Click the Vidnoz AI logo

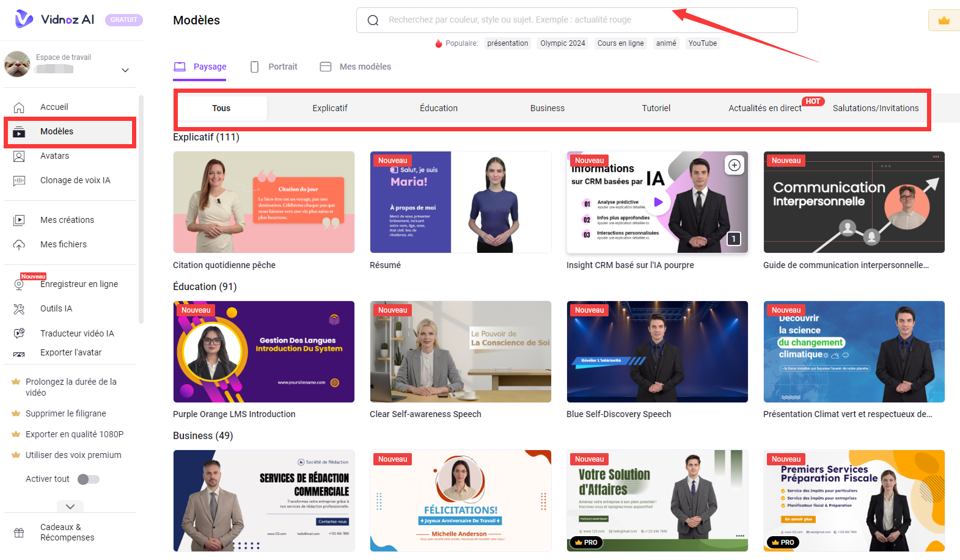(54, 19)
